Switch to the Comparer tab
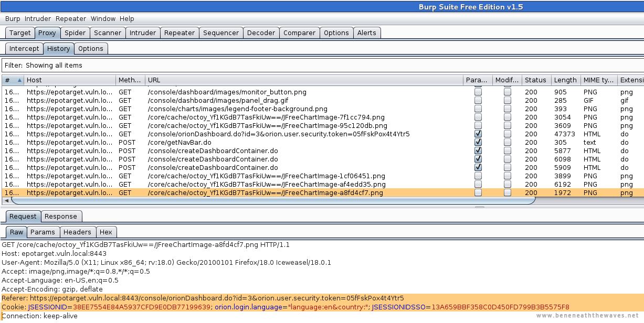644x323 pixels. (x=299, y=33)
